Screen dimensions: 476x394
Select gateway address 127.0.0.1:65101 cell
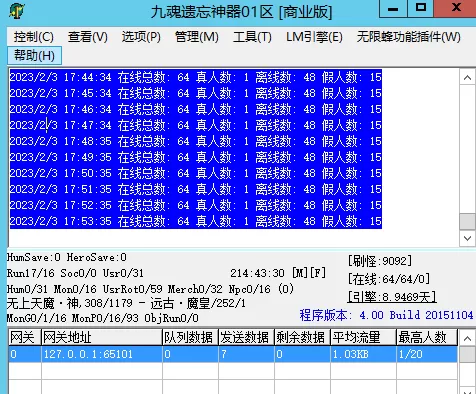[102, 354]
